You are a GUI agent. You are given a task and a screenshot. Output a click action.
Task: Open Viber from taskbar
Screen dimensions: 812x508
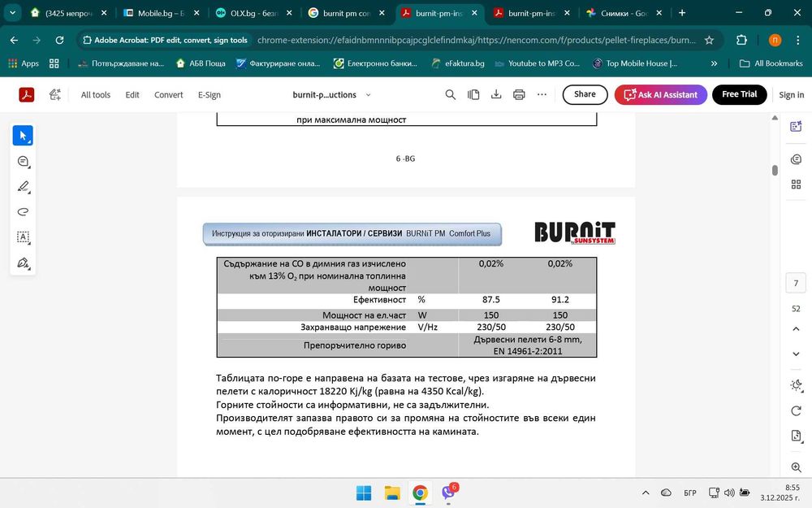(x=448, y=492)
